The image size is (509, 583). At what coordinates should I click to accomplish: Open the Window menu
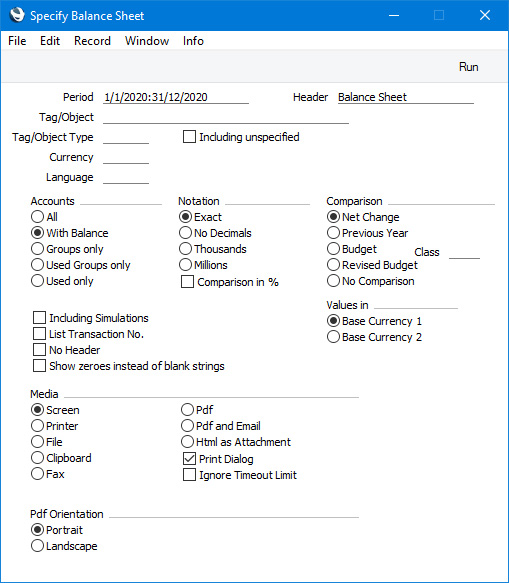147,41
